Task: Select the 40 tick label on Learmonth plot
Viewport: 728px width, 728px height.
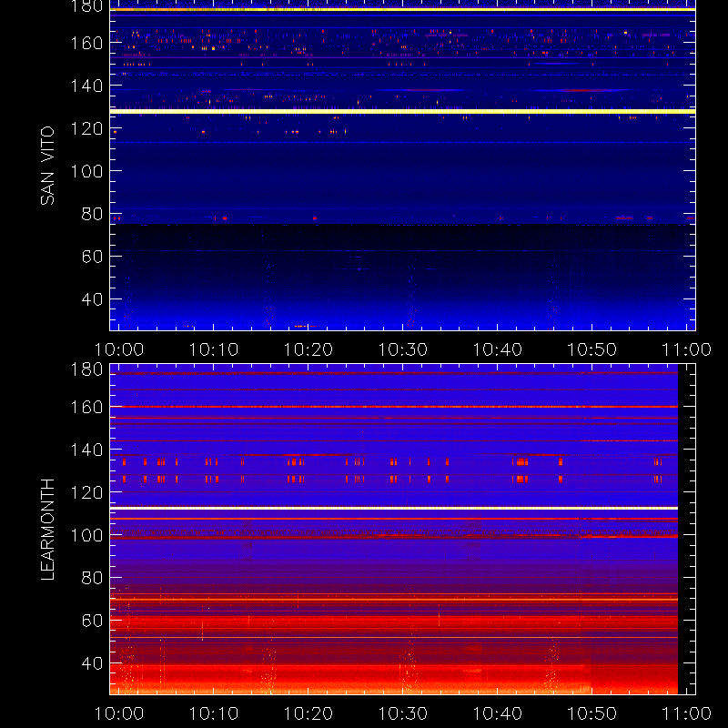Action: [x=92, y=663]
